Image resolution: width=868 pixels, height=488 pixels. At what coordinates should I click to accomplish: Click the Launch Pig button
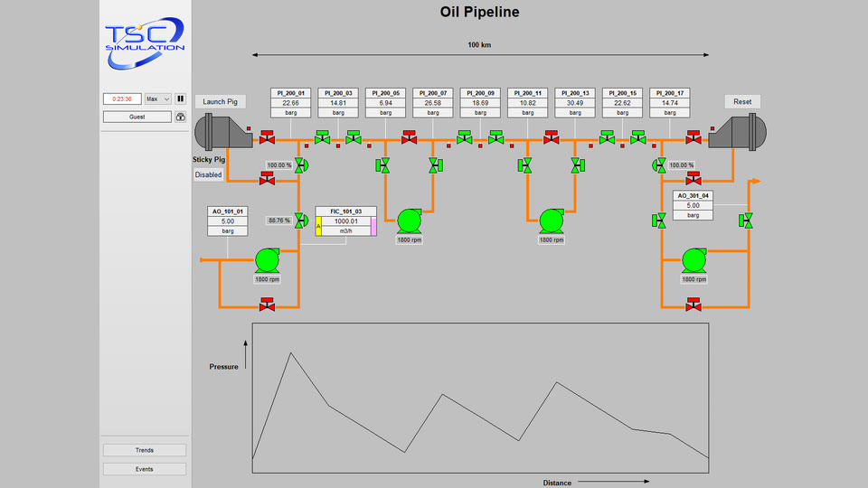point(220,101)
